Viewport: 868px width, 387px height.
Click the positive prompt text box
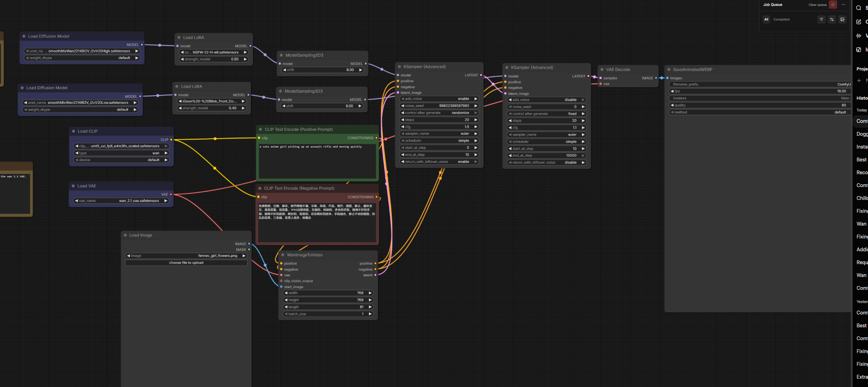tap(317, 161)
